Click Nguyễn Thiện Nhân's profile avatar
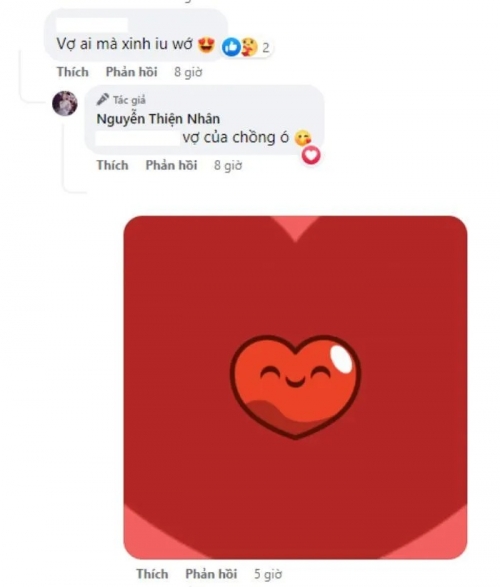 (x=65, y=103)
